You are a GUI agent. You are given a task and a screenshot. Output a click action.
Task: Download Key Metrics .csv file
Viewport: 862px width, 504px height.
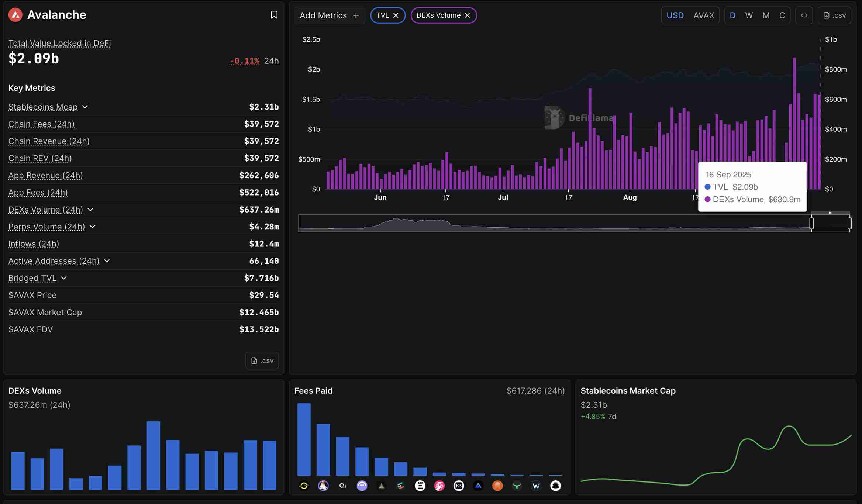[x=262, y=360]
